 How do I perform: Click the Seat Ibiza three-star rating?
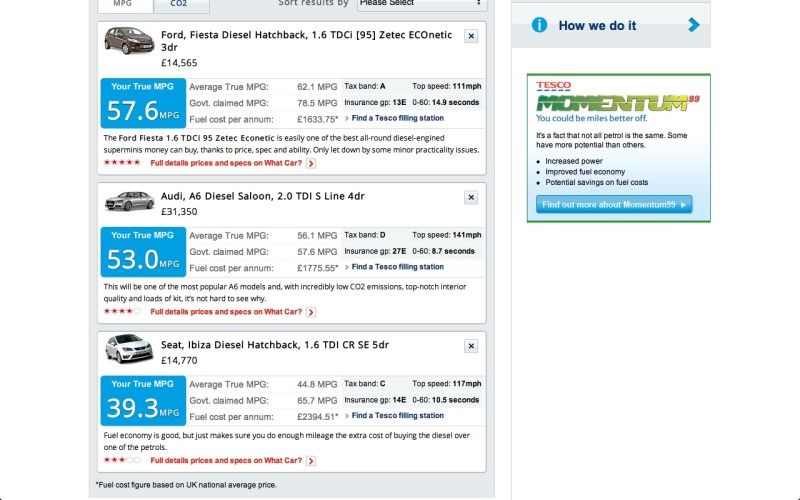122,460
